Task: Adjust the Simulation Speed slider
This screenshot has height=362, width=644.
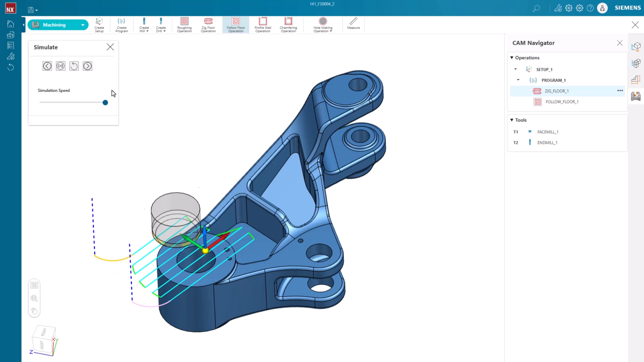Action: [105, 102]
